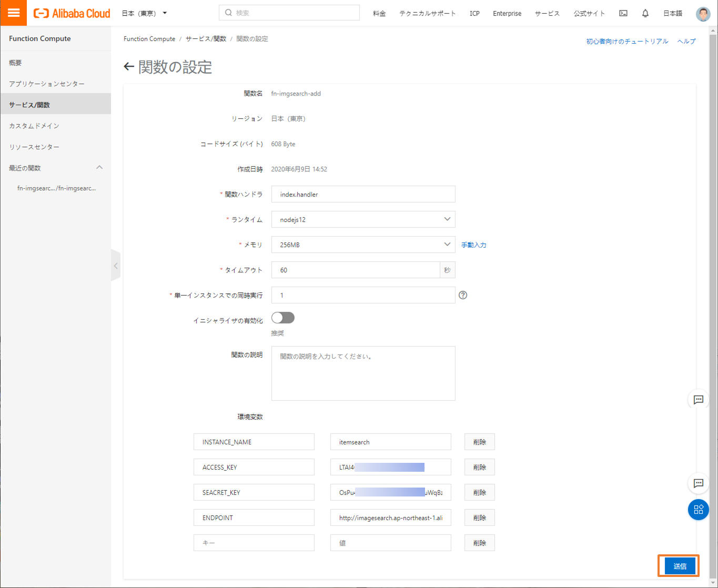Click the サービス/関数 breadcrumb link
This screenshot has width=718, height=588.
pos(206,39)
